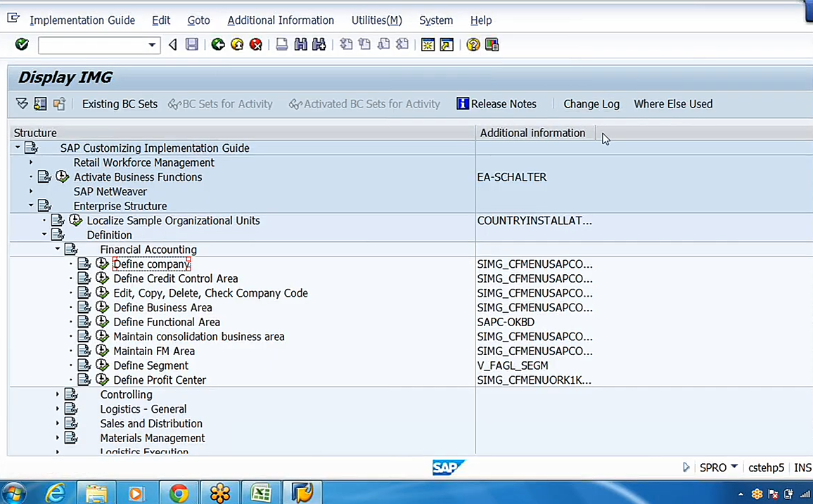Collapse the Definition node
Image resolution: width=813 pixels, height=504 pixels.
(x=44, y=235)
